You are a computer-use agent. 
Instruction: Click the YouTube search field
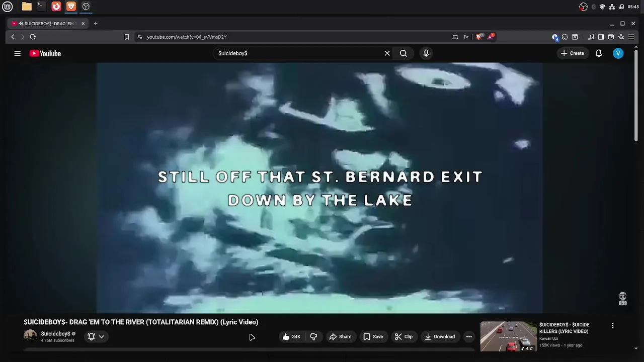[299, 53]
